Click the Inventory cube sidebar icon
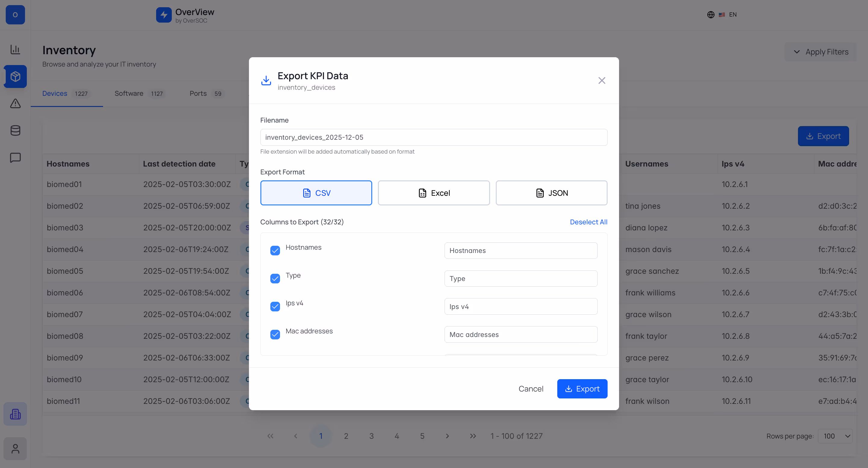Viewport: 868px width, 468px height. [x=15, y=76]
